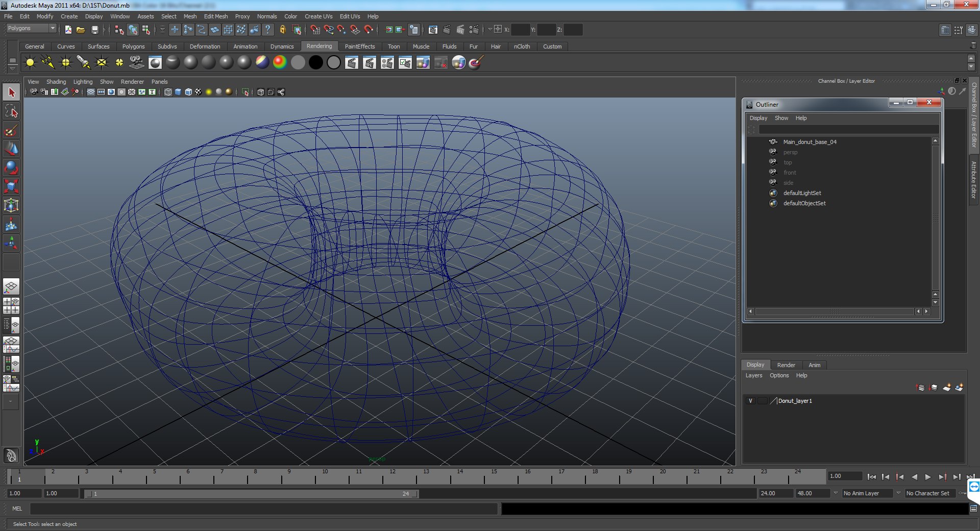Create a spot light from shelf
This screenshot has width=980, height=531.
(x=84, y=63)
